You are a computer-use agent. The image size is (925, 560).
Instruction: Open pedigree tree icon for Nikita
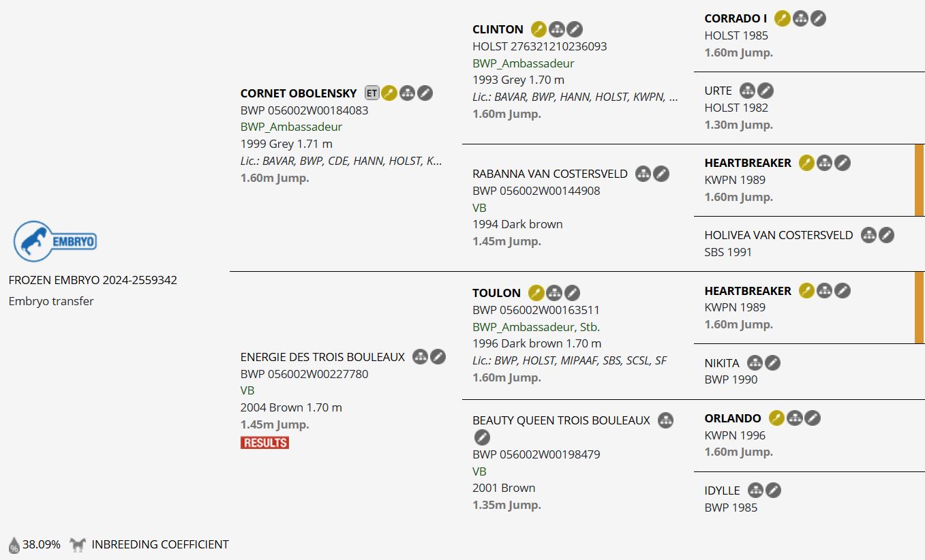coord(755,363)
